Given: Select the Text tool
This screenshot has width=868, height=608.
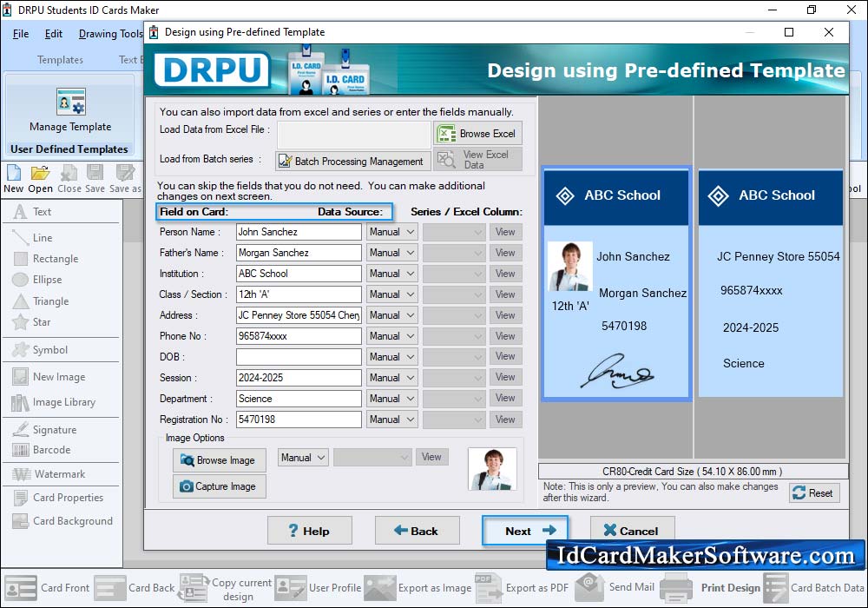Looking at the screenshot, I should (x=32, y=212).
